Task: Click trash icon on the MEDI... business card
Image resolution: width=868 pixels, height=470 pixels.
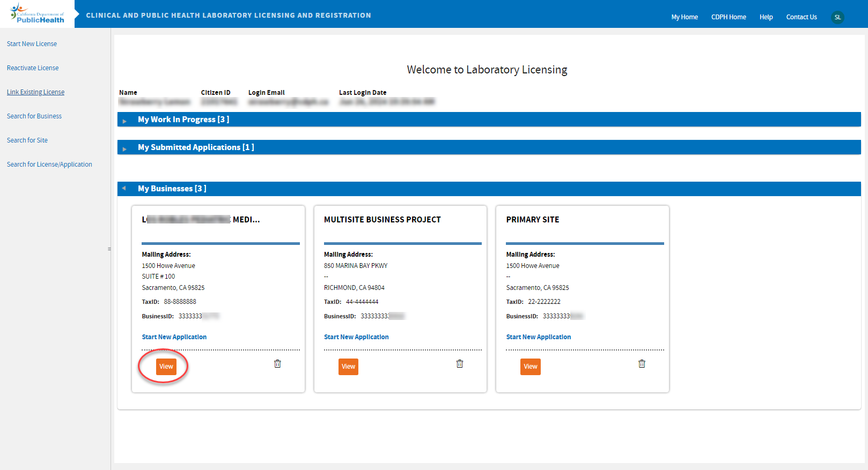Action: pyautogui.click(x=277, y=364)
